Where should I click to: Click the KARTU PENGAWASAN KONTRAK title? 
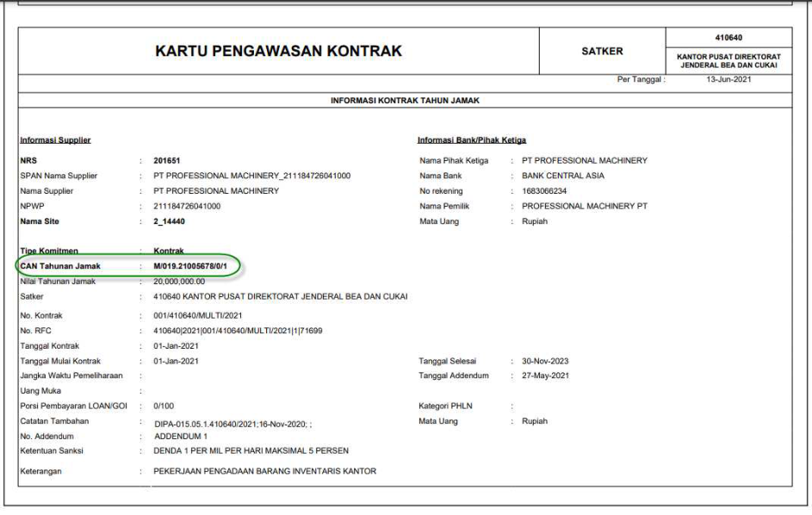point(278,52)
